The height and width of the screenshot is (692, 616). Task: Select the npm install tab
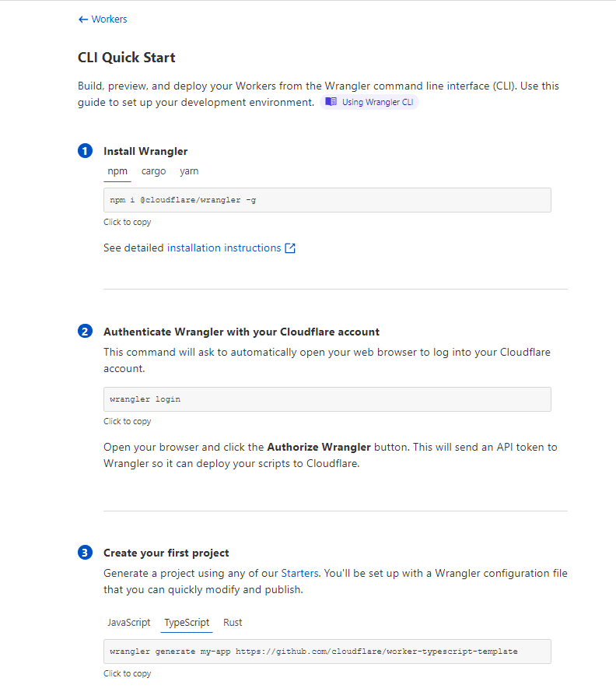(117, 172)
